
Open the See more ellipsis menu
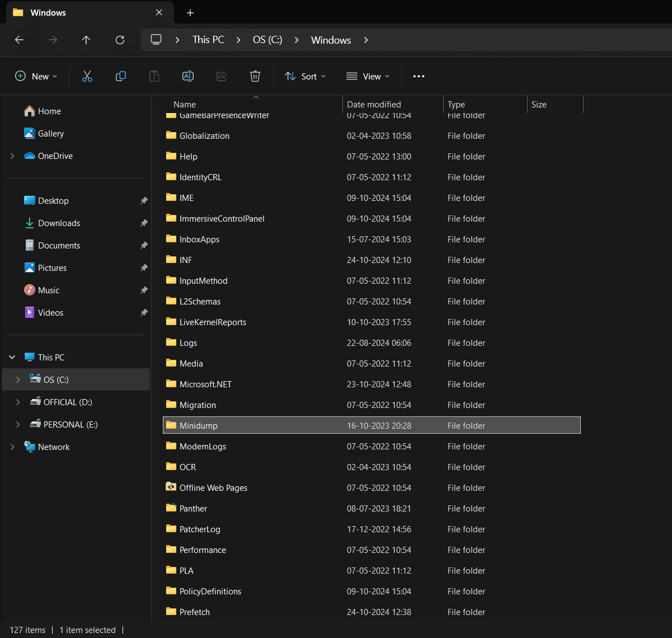pos(419,77)
